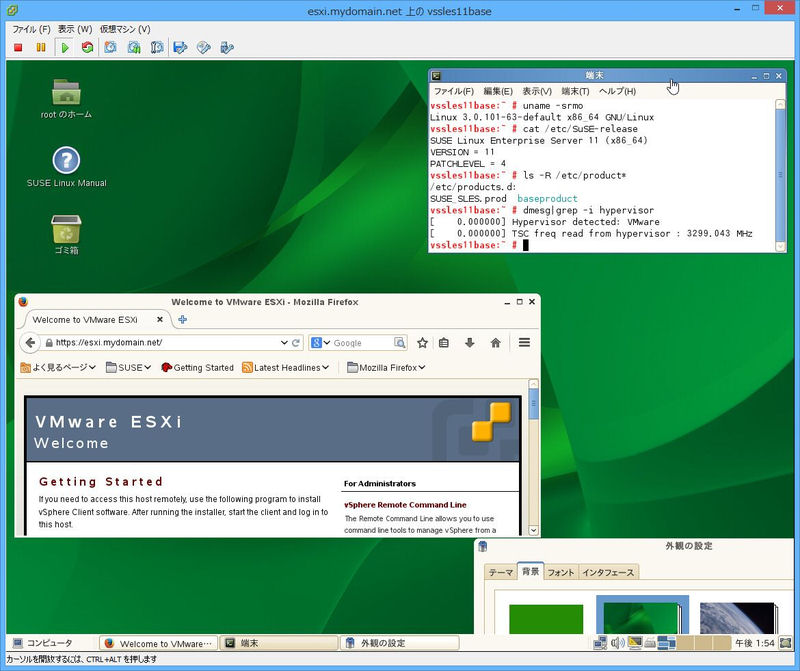This screenshot has height=671, width=800.
Task: Open terminal ヘルプ(H) menu
Action: 617,91
